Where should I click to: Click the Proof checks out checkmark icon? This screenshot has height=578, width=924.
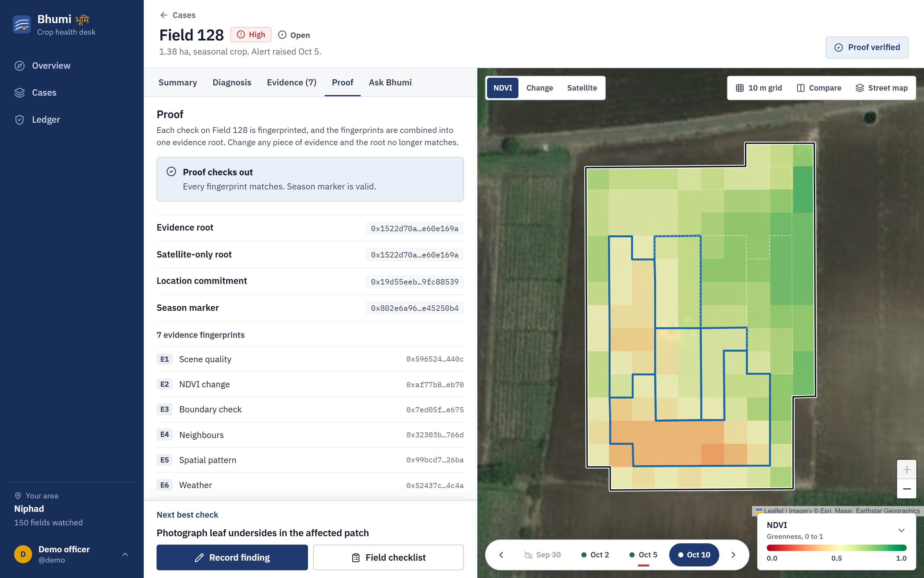click(x=171, y=172)
